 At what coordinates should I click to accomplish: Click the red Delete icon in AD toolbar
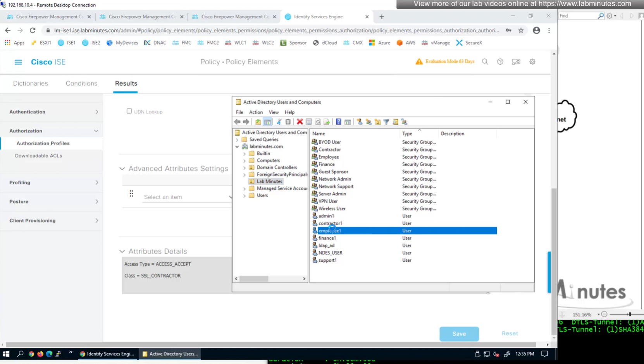click(x=300, y=122)
